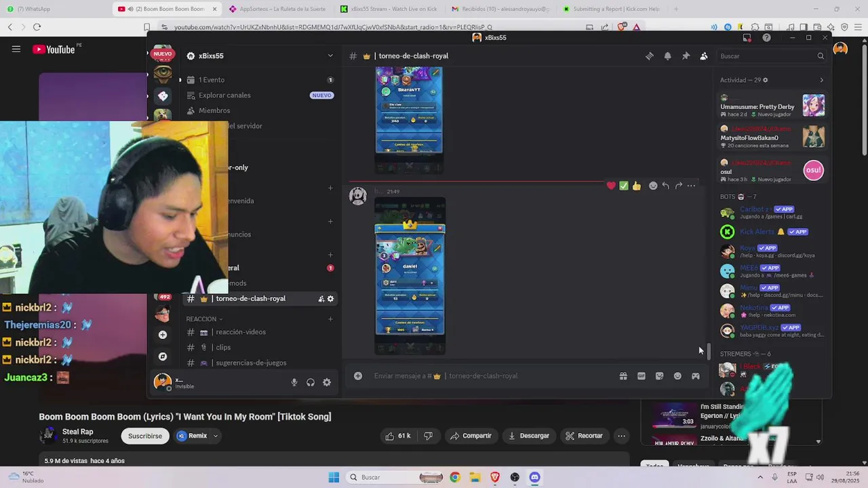Screen dimensions: 868x488
Task: Invite people to torneo-de-clash-royal channel
Action: coord(321,299)
